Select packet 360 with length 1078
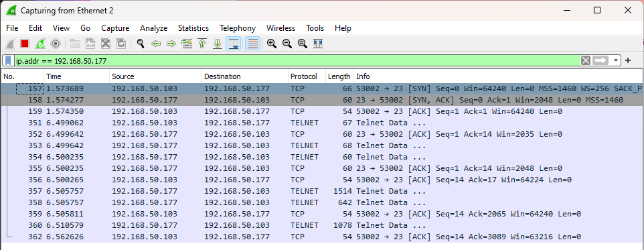Screen dimensions: 644x250 [321, 225]
